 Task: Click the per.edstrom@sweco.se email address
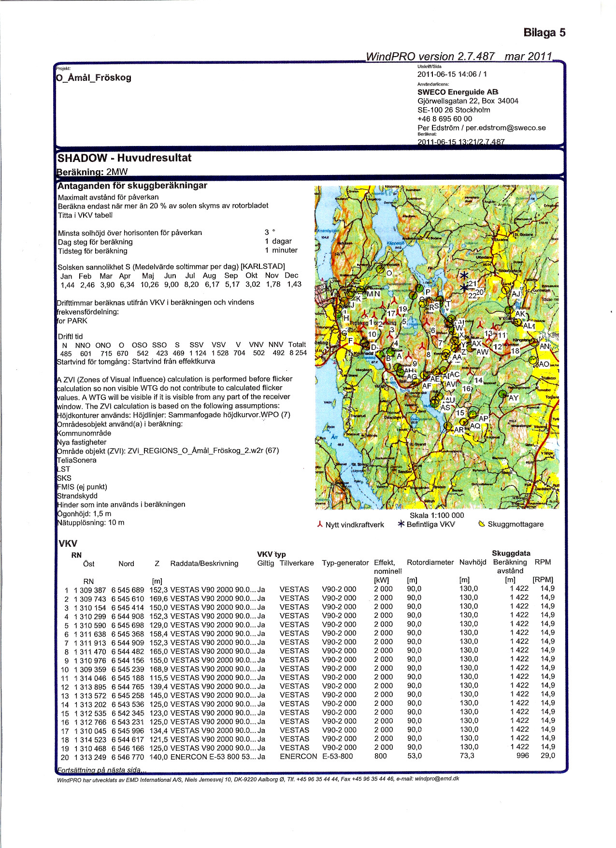point(506,128)
